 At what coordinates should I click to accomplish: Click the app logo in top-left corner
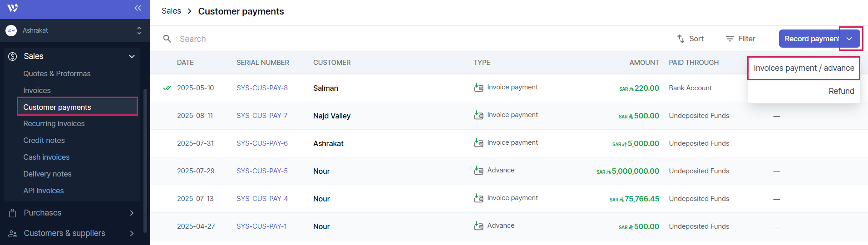click(13, 8)
